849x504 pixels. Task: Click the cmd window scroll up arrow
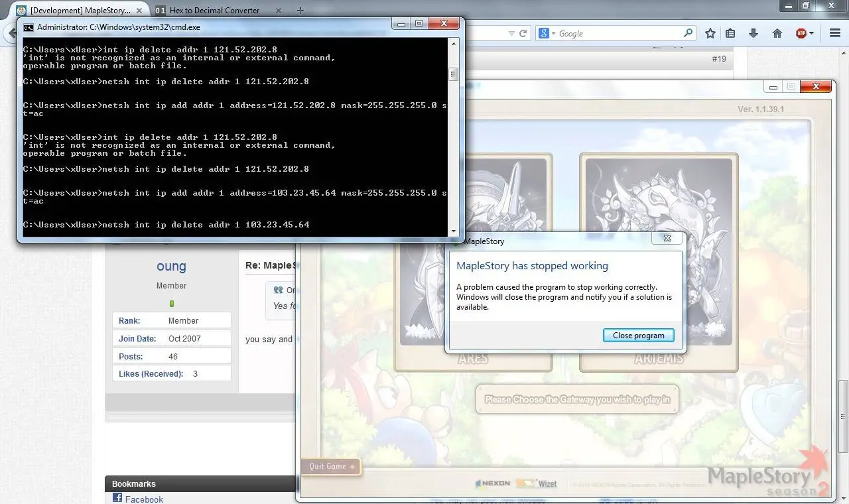(454, 44)
